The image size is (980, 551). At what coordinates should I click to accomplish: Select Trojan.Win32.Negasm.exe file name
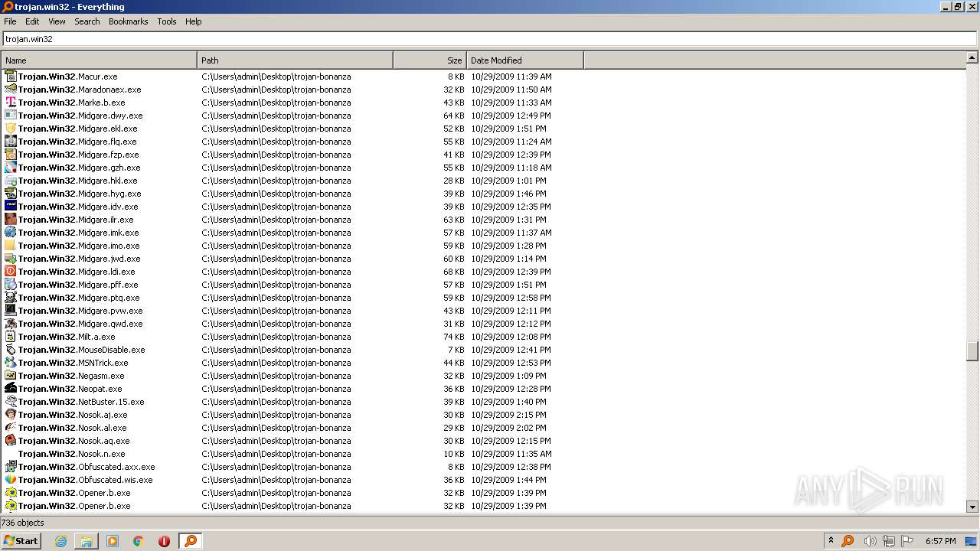pyautogui.click(x=71, y=376)
